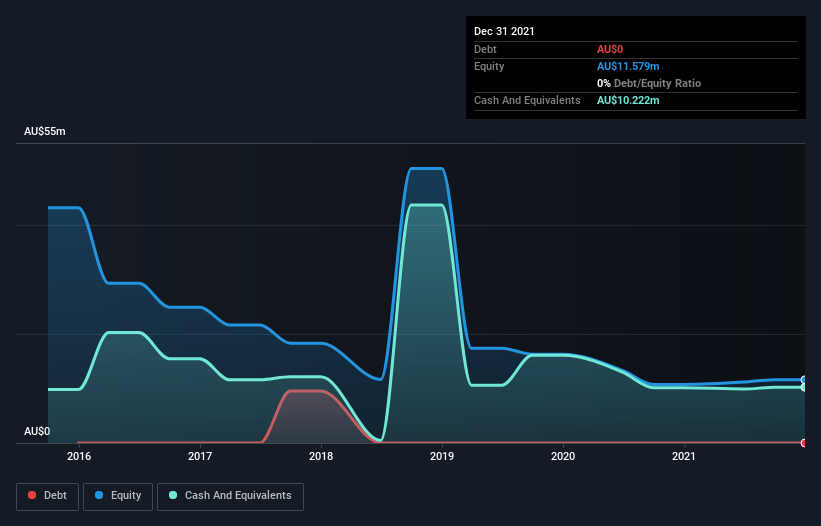Image resolution: width=821 pixels, height=526 pixels.
Task: Click the teal Cash endpoint marker
Action: pos(804,387)
